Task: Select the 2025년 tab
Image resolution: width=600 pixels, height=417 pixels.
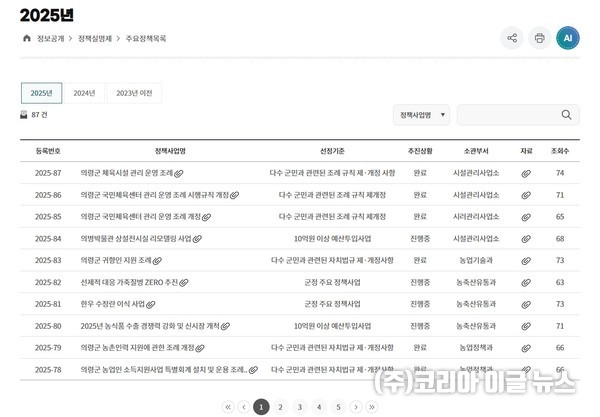Action: point(41,93)
